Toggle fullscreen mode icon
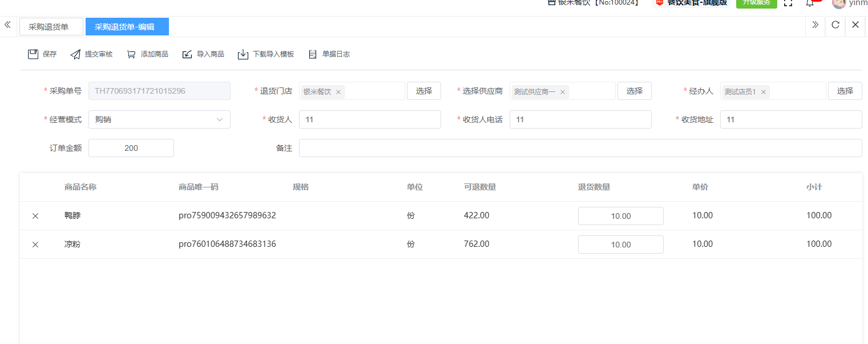868x344 pixels. pyautogui.click(x=788, y=3)
